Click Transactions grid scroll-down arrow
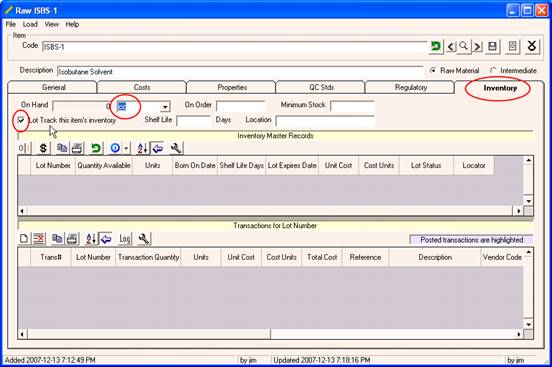This screenshot has height=367, width=552. point(528,325)
